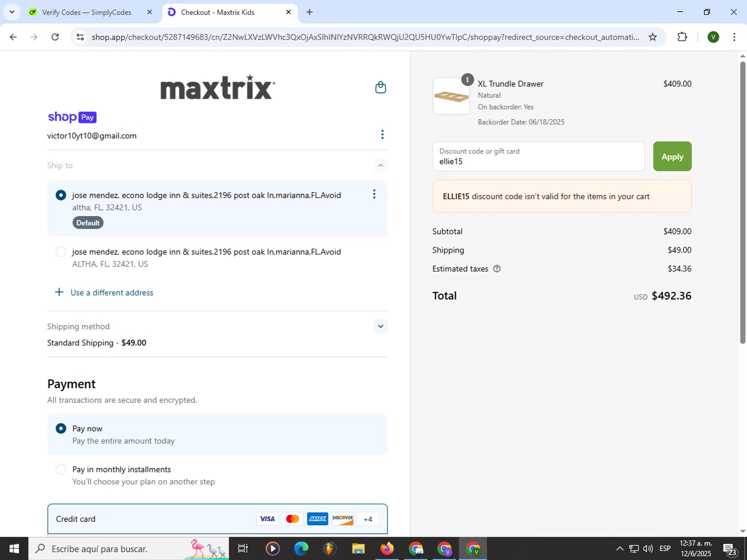Close the Checkout Maxtrix Kids tab
This screenshot has width=747, height=560.
[x=288, y=12]
